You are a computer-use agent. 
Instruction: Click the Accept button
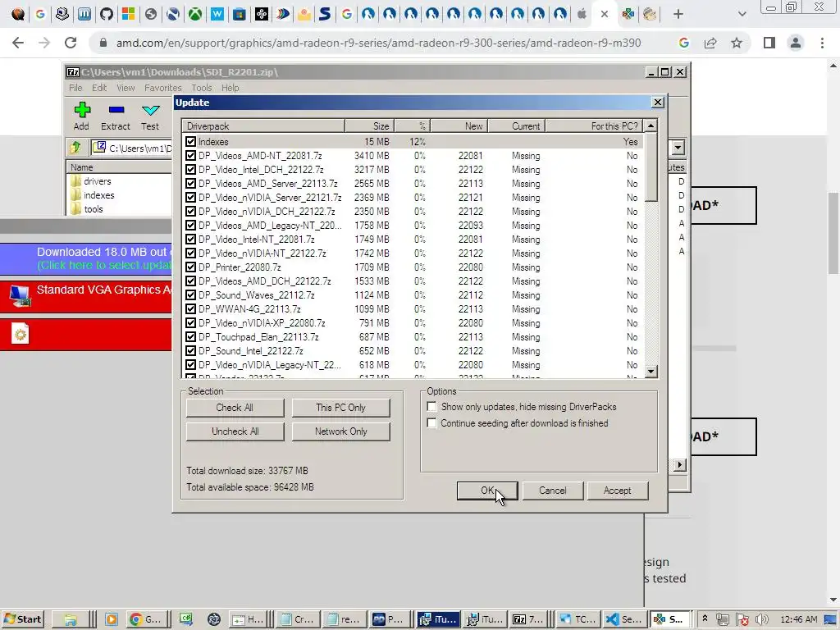click(x=617, y=491)
